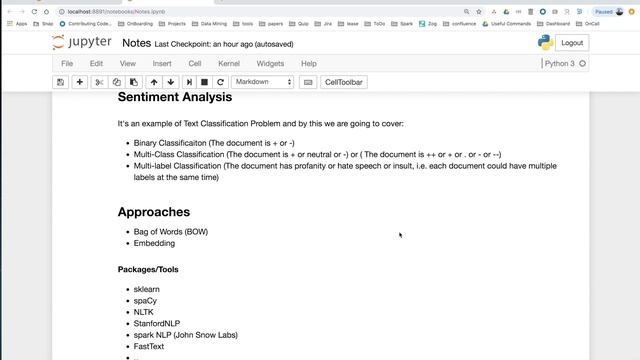Restart the kernel circular arrow icon

click(x=220, y=82)
